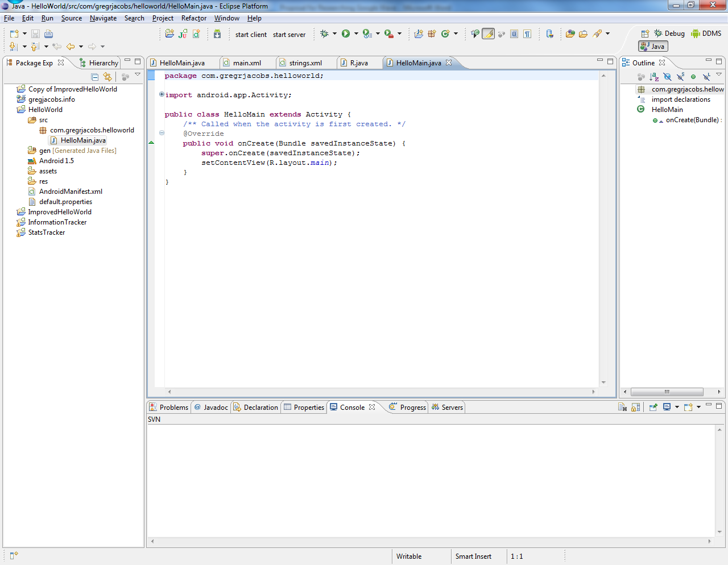
Task: Click the New Java Class icon
Action: (445, 34)
